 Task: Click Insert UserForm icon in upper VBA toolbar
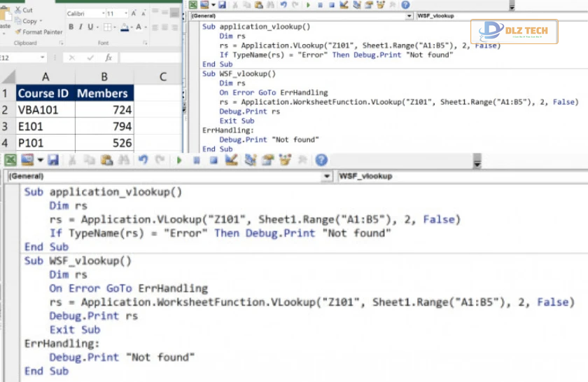204,4
